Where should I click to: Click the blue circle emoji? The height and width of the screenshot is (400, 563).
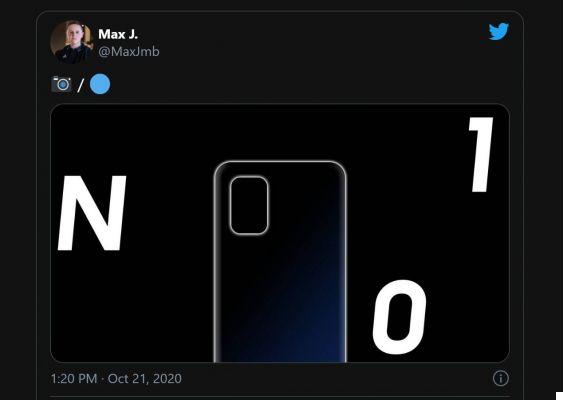click(100, 84)
